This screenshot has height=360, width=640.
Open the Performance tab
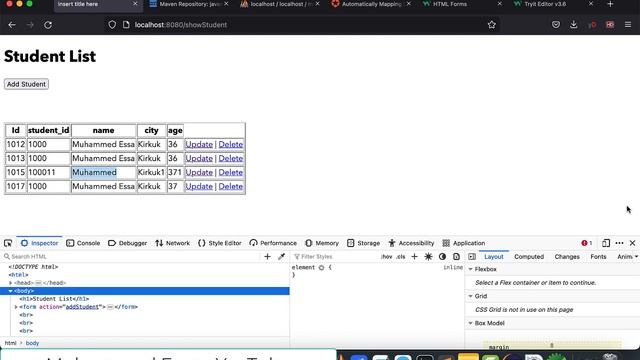click(273, 243)
